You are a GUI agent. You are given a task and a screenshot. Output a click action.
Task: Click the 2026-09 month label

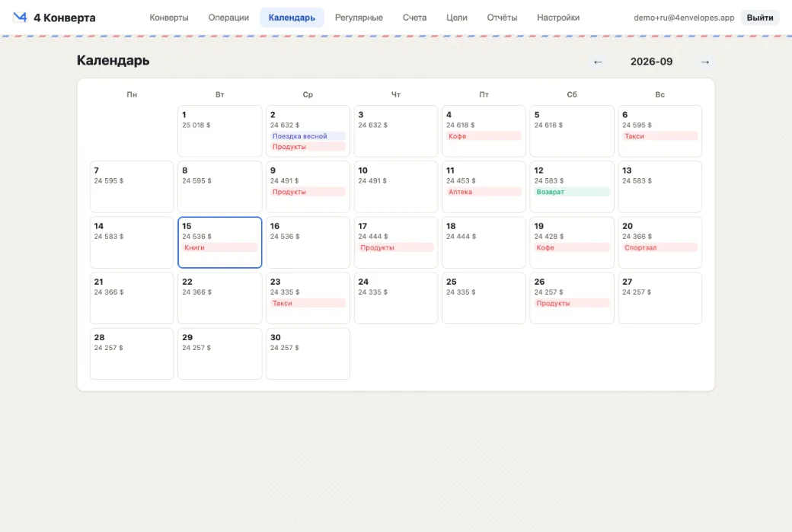click(651, 62)
